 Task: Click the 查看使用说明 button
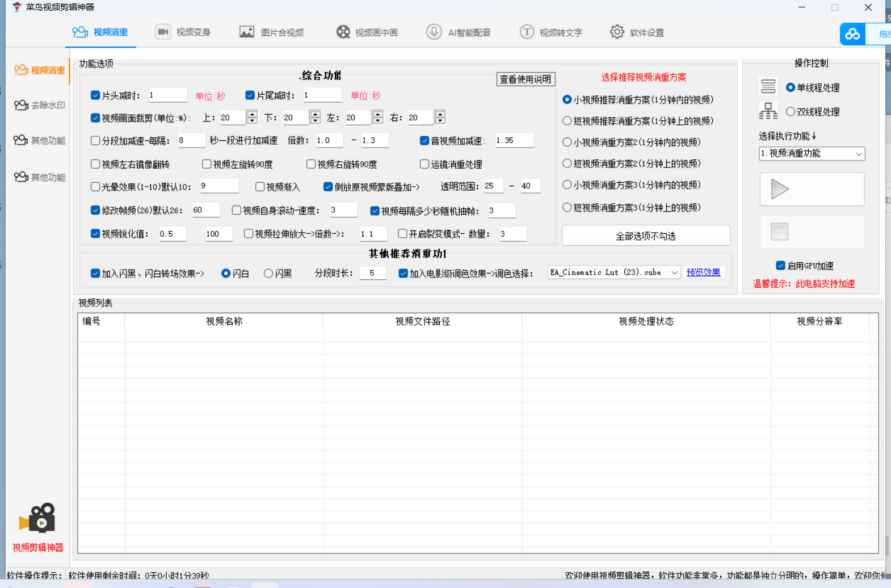pyautogui.click(x=526, y=79)
